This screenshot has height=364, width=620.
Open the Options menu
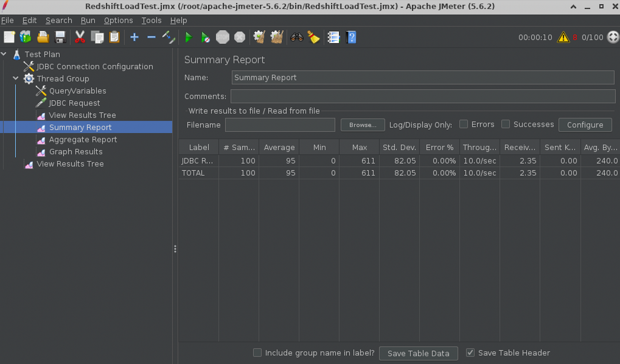118,20
